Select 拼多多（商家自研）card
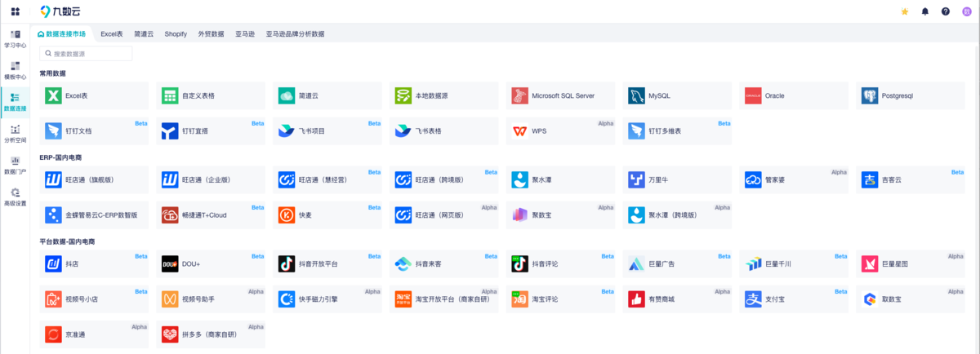Image resolution: width=980 pixels, height=354 pixels. tap(212, 334)
